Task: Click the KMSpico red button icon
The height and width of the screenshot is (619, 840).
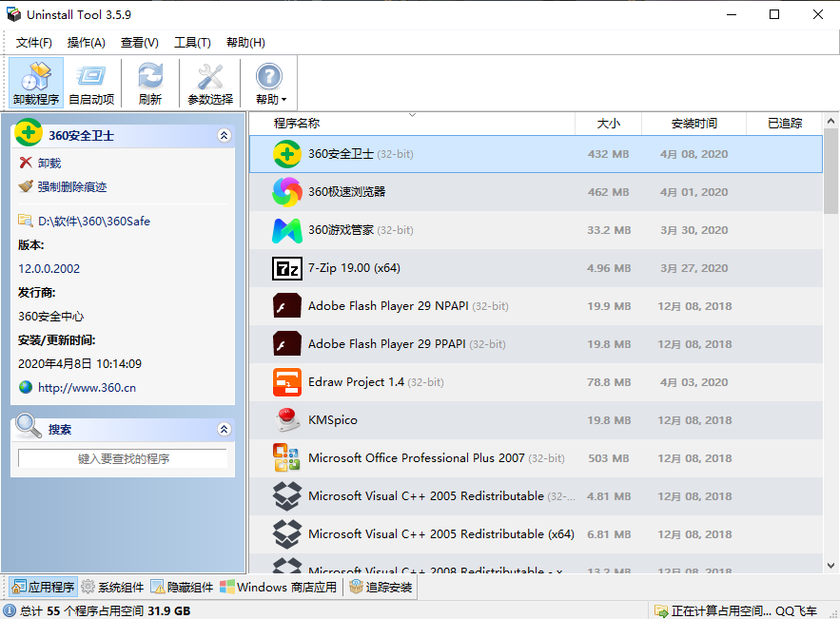Action: (286, 419)
